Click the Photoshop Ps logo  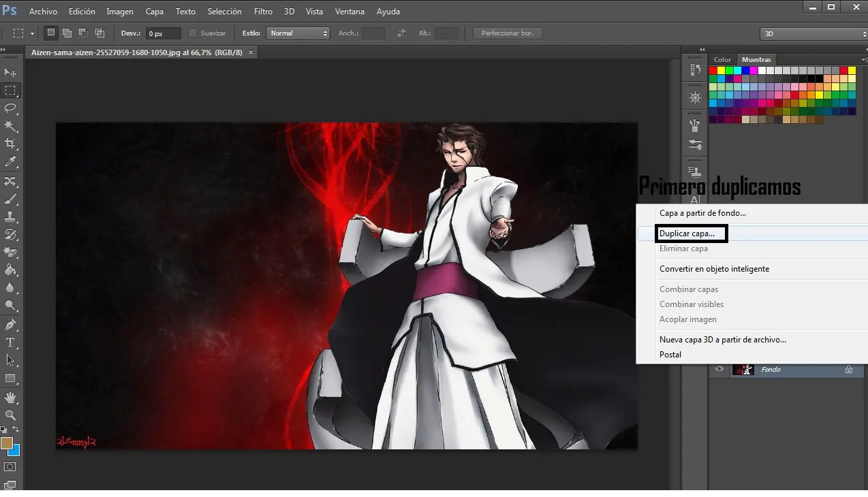pyautogui.click(x=10, y=10)
